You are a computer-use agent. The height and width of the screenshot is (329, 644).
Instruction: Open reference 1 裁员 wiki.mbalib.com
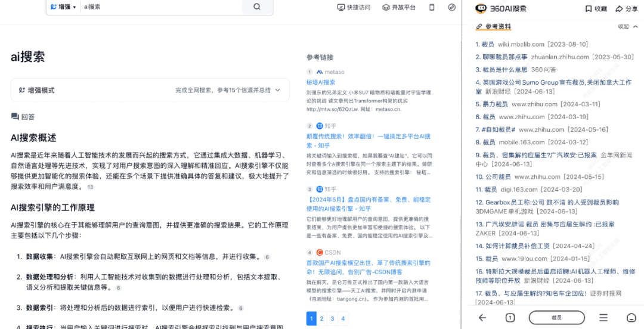532,44
